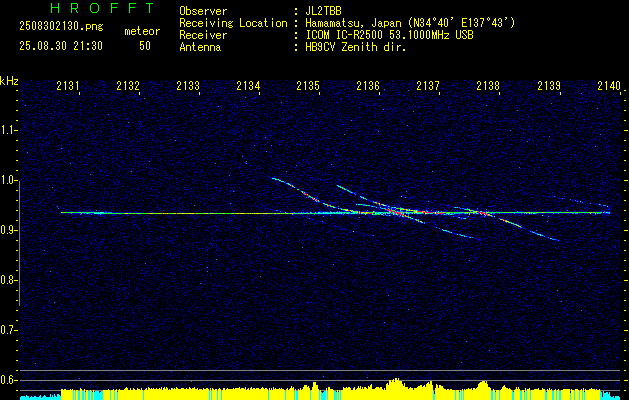Click the 2137 time axis marker
Viewport: 629px width, 400px height.
(x=428, y=85)
